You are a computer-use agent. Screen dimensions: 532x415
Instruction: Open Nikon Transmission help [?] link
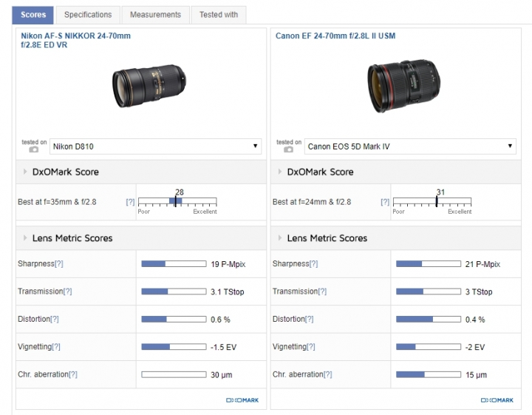pyautogui.click(x=67, y=291)
